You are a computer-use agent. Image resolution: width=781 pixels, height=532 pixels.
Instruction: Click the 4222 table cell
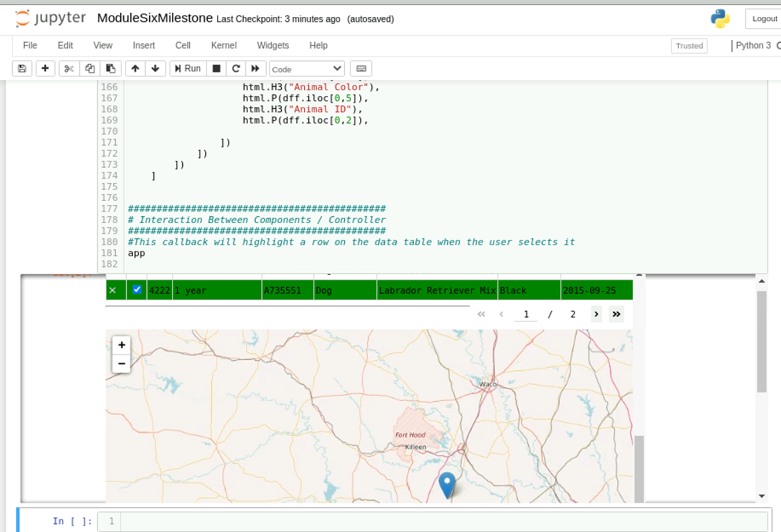160,290
